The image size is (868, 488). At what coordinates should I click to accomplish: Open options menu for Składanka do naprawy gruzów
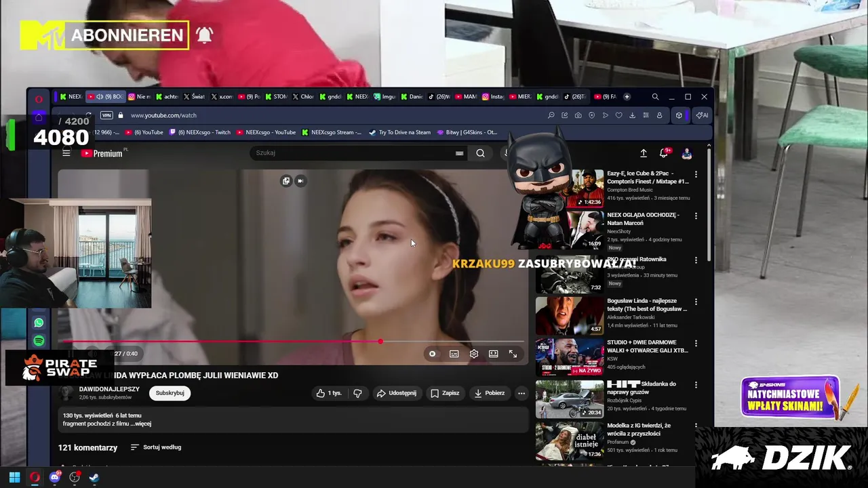click(x=696, y=385)
